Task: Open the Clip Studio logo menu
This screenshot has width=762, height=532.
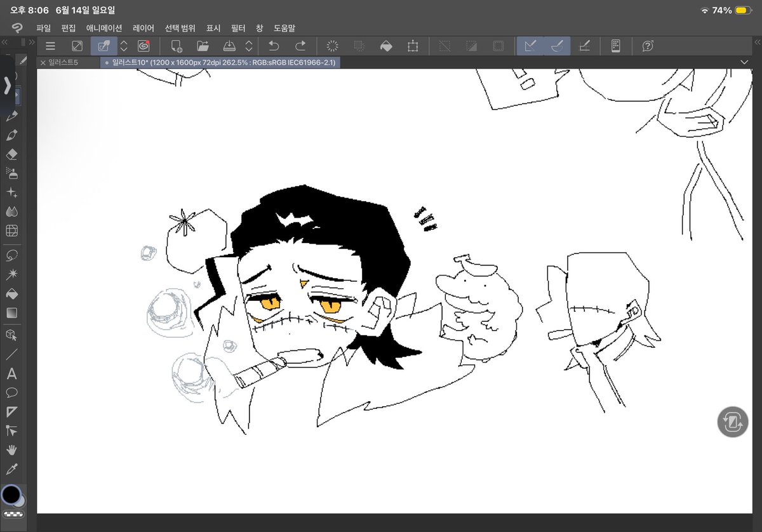Action: [x=18, y=28]
